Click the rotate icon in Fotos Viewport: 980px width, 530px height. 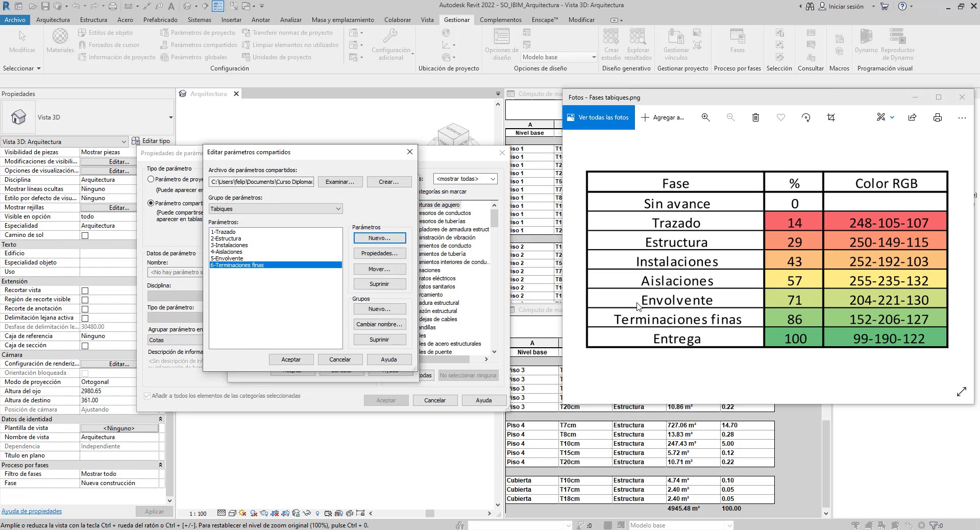click(806, 117)
